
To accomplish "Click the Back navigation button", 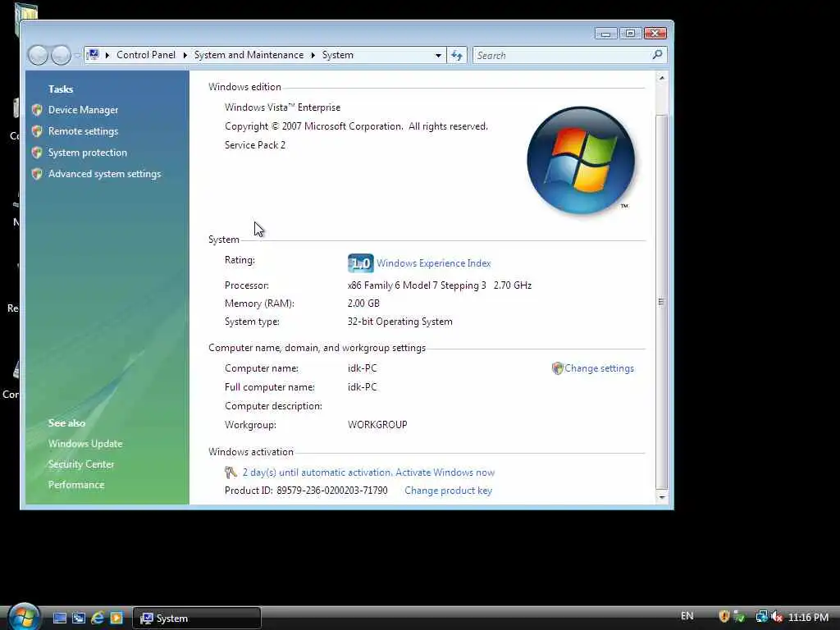I will (x=38, y=55).
